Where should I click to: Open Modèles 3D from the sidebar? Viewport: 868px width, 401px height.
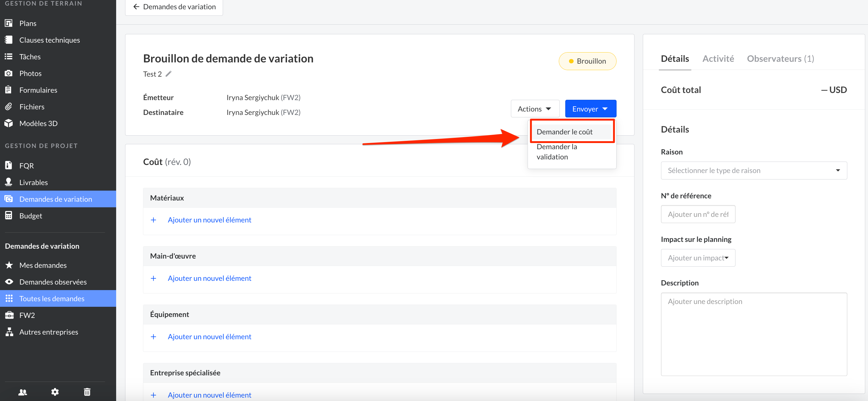coord(38,123)
